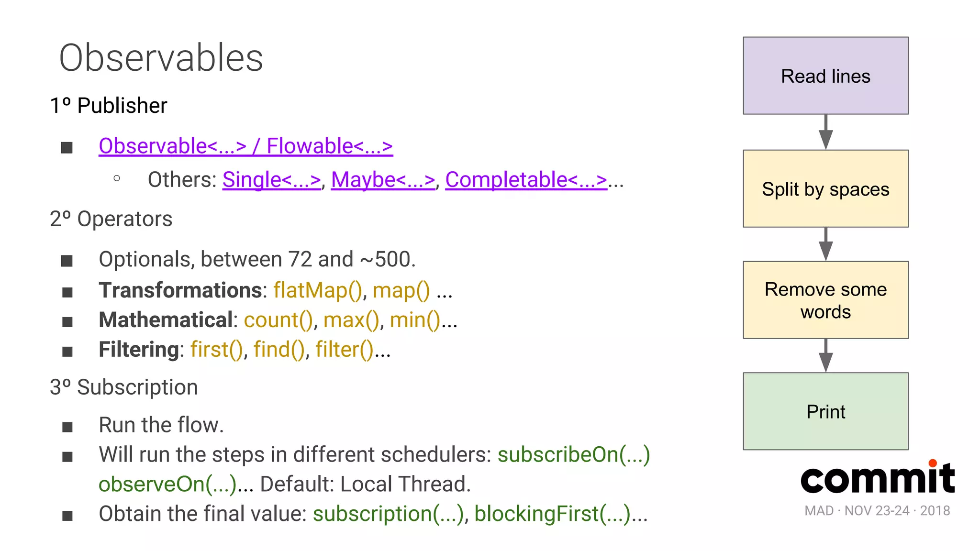This screenshot has width=980, height=551.
Task: Click arrow from Split by spaces to Remove some words
Action: pyautogui.click(x=825, y=244)
